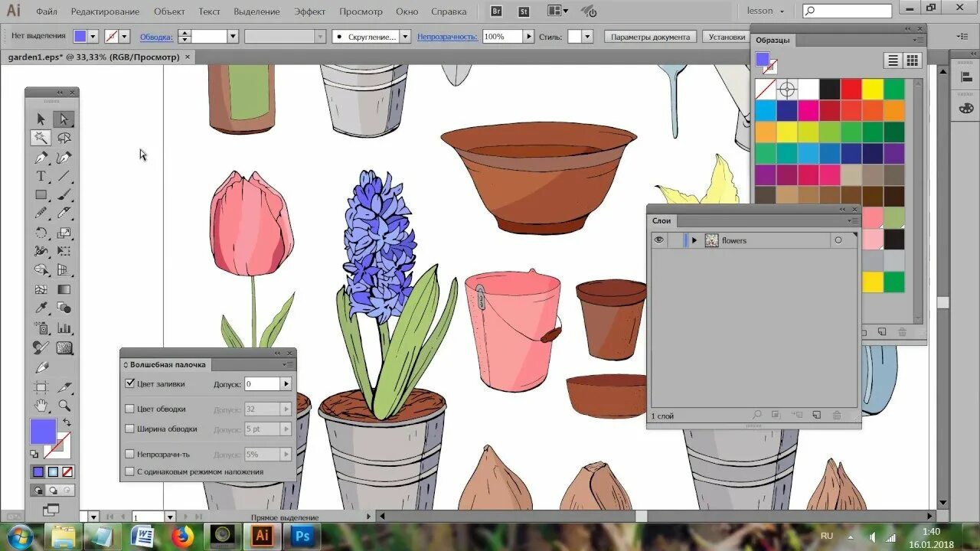Choose the Hand tool
This screenshot has height=551, width=980.
(41, 406)
